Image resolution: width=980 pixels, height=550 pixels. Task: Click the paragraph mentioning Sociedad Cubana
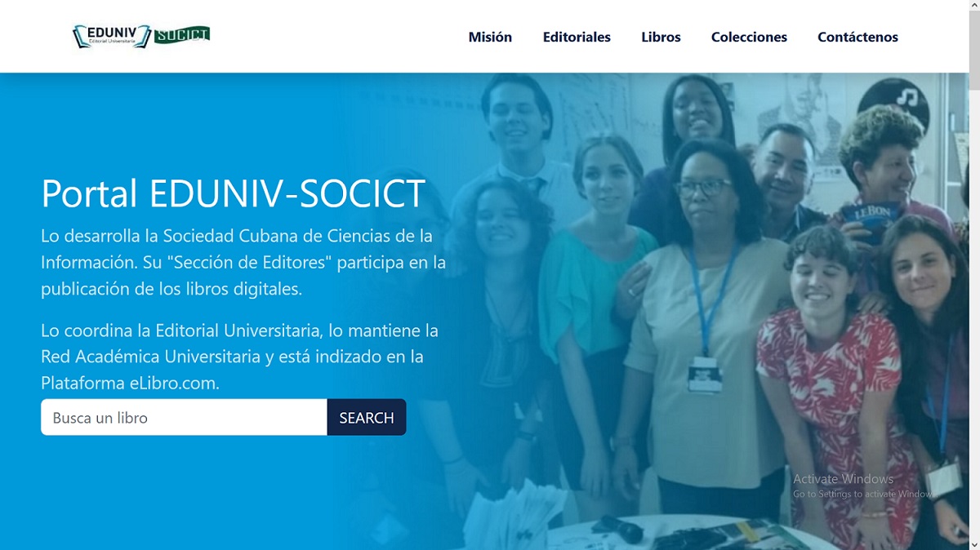click(243, 263)
